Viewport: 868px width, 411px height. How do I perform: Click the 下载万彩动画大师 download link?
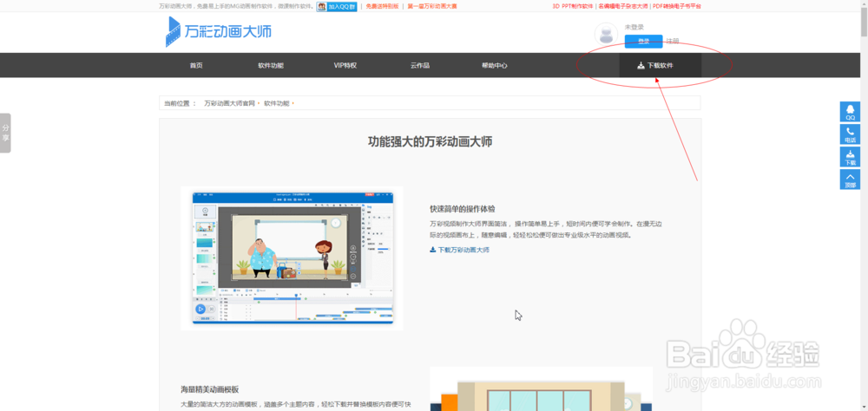coord(459,250)
